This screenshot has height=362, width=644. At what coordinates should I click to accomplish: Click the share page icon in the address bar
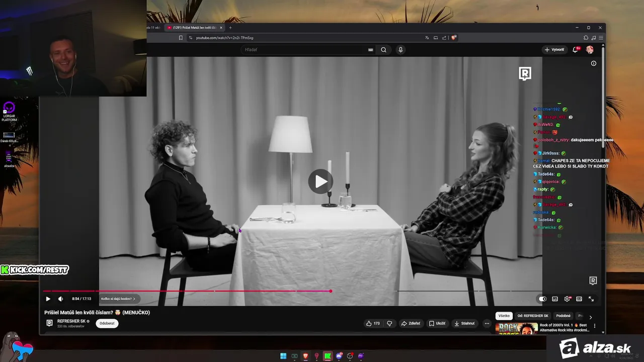(x=444, y=38)
